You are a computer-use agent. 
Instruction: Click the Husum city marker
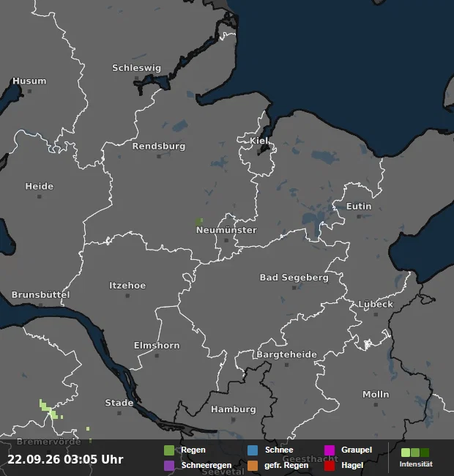pyautogui.click(x=29, y=91)
